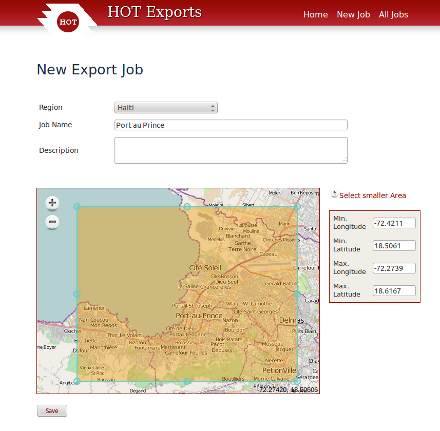Click the Select smaller Area link
The height and width of the screenshot is (431, 440).
coord(373,195)
